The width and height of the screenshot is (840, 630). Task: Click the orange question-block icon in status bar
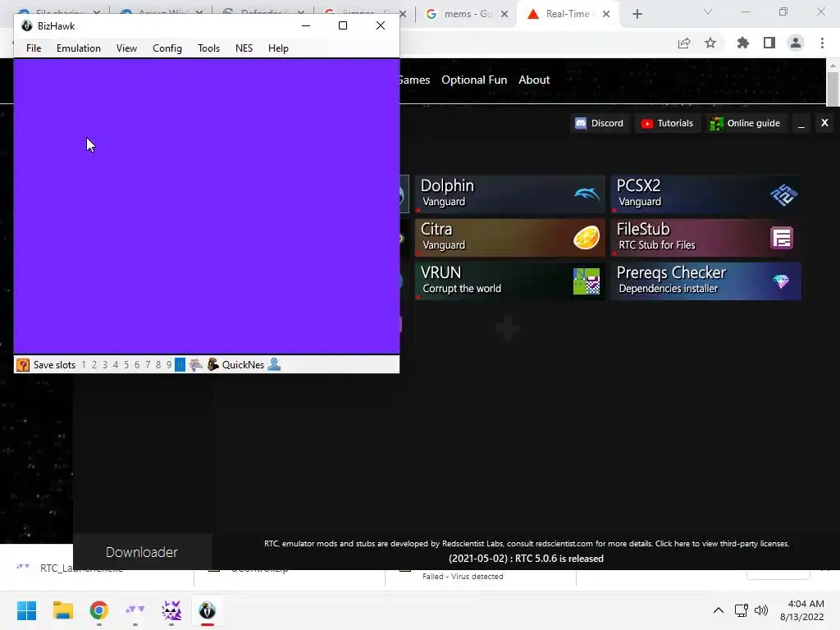click(x=22, y=365)
